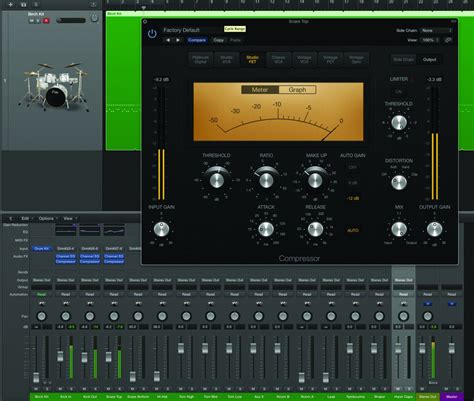The height and width of the screenshot is (401, 474).
Task: Select the purple Master channel name
Action: tap(452, 397)
